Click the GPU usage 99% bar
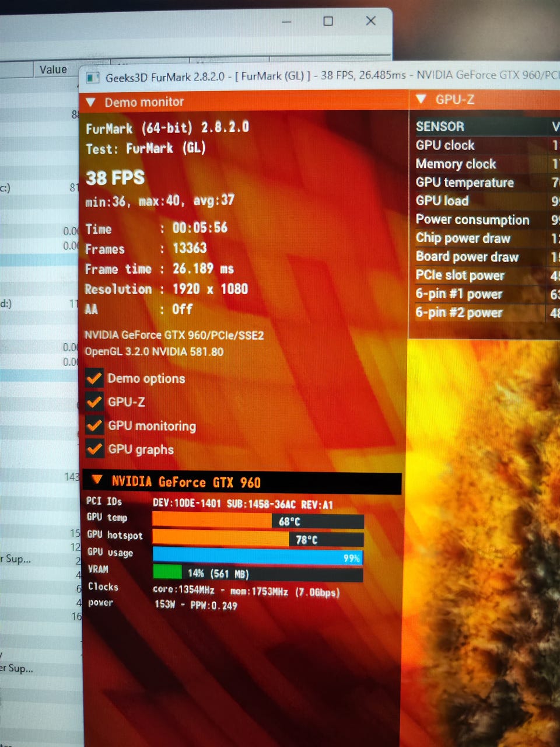This screenshot has height=747, width=560. pos(258,556)
